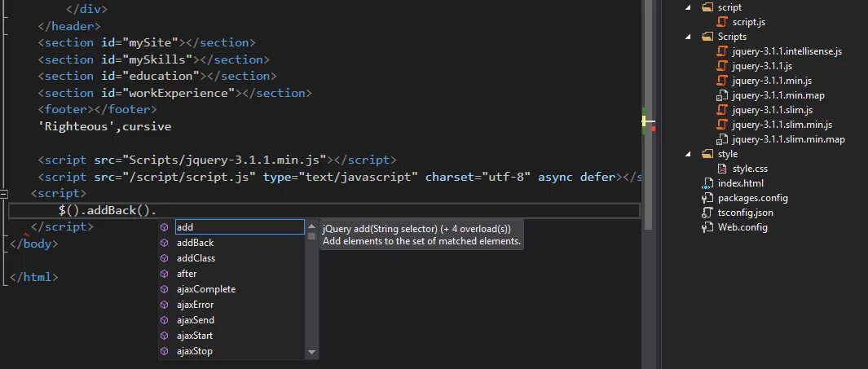Click the jquery-3.1.1.js file icon
Viewport: 868px width, 369px height.
[x=722, y=66]
